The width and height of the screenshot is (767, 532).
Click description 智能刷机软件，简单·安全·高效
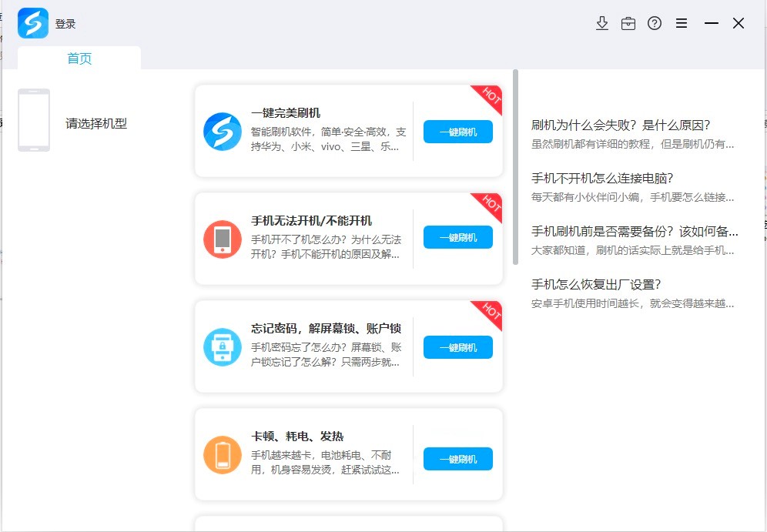pos(328,139)
